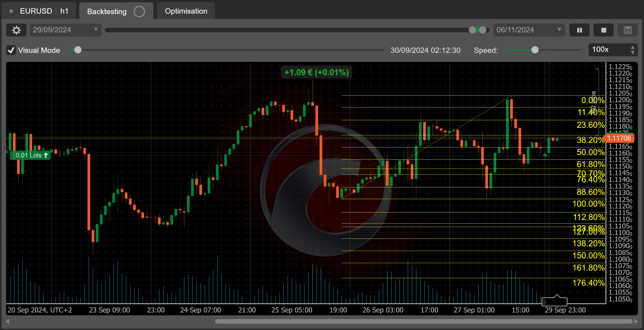Image resolution: width=644 pixels, height=330 pixels.
Task: Open backtesting settings gear icon
Action: coord(16,30)
